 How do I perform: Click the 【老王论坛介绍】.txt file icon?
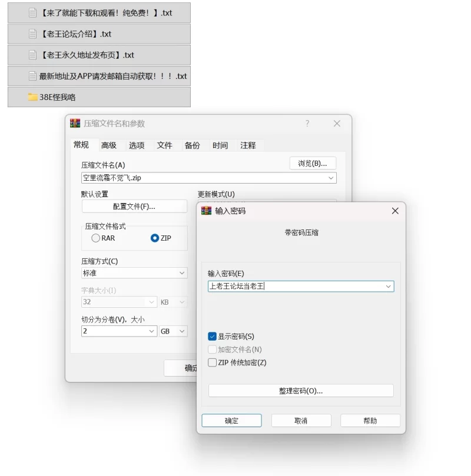(x=32, y=34)
